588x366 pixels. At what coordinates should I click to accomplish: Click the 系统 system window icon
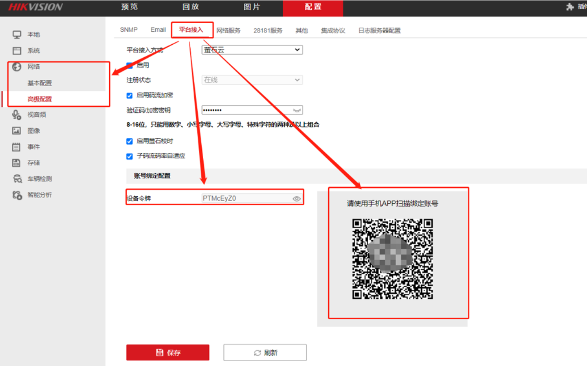pyautogui.click(x=17, y=50)
